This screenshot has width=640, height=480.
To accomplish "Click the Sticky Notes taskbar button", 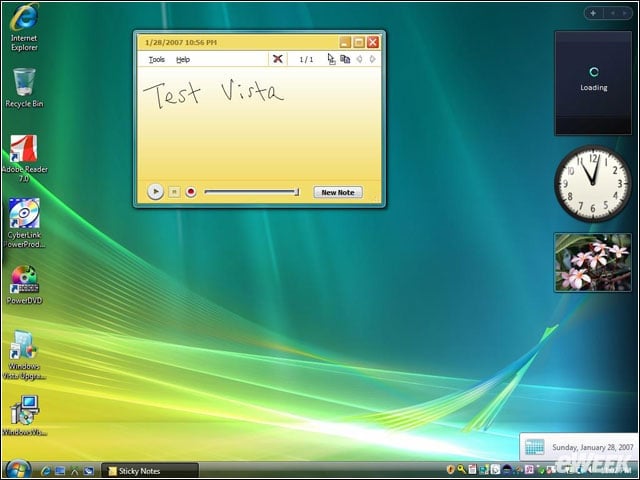I will 149,471.
